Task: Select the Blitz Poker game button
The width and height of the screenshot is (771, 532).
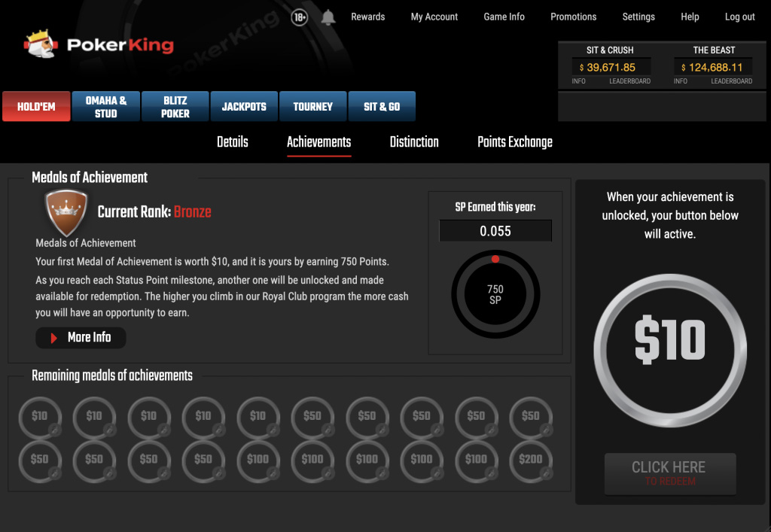Action: tap(175, 107)
